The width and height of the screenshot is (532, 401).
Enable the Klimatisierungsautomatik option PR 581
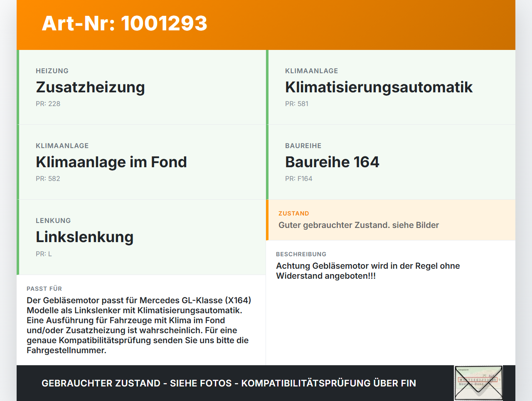point(296,104)
